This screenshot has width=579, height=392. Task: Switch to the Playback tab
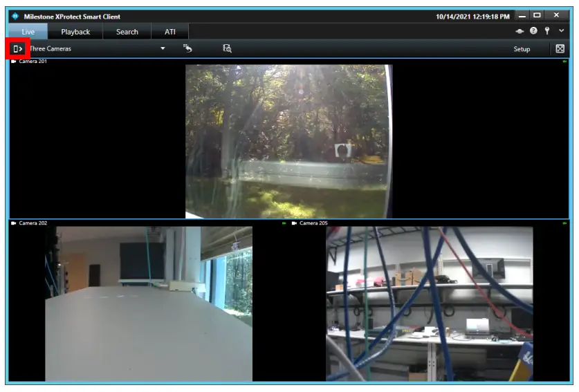click(75, 32)
